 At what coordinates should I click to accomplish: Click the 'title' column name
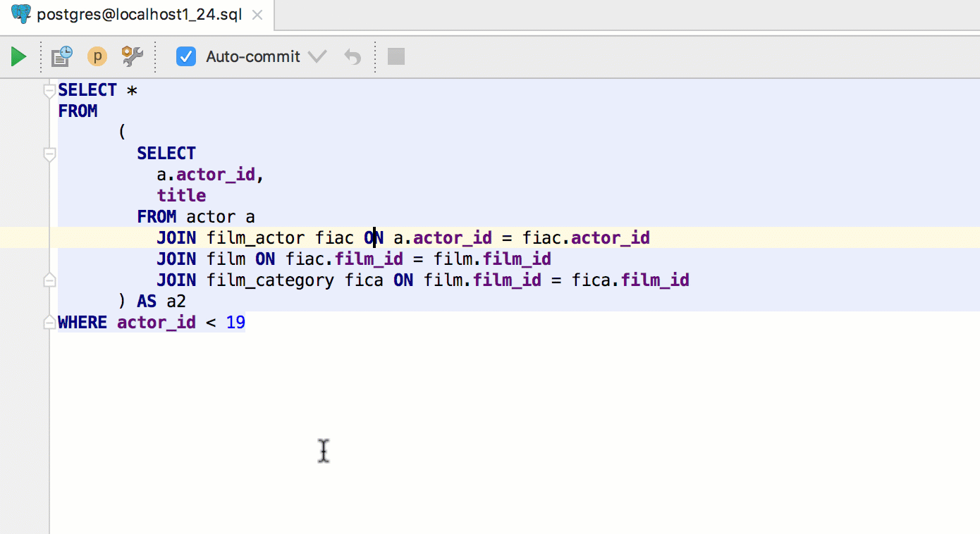coord(181,196)
